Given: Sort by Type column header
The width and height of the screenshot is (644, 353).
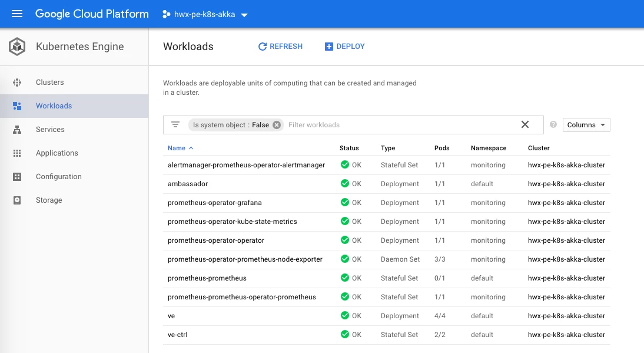Looking at the screenshot, I should click(x=388, y=148).
